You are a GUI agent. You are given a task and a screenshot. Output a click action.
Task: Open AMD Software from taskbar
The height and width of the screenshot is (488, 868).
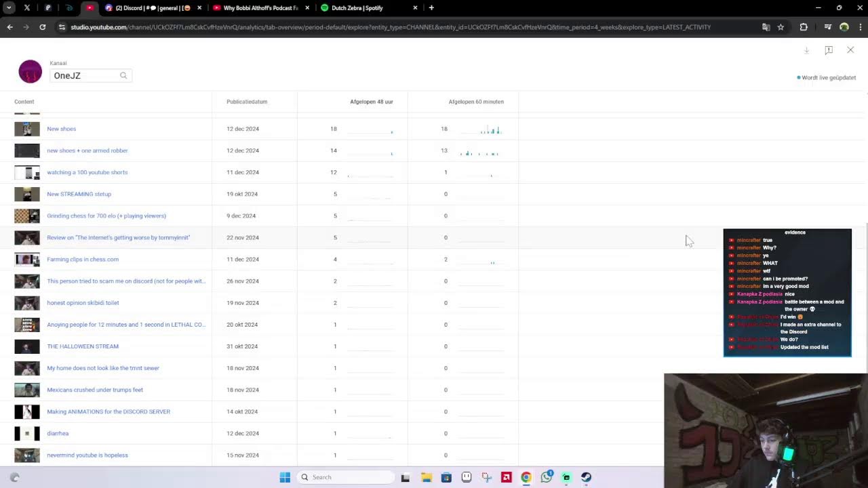point(506,477)
